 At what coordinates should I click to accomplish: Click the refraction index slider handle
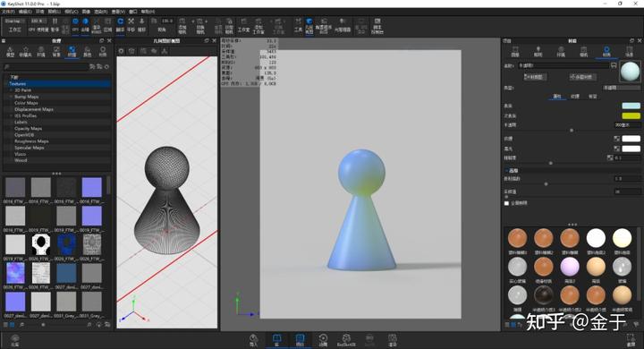click(546, 184)
